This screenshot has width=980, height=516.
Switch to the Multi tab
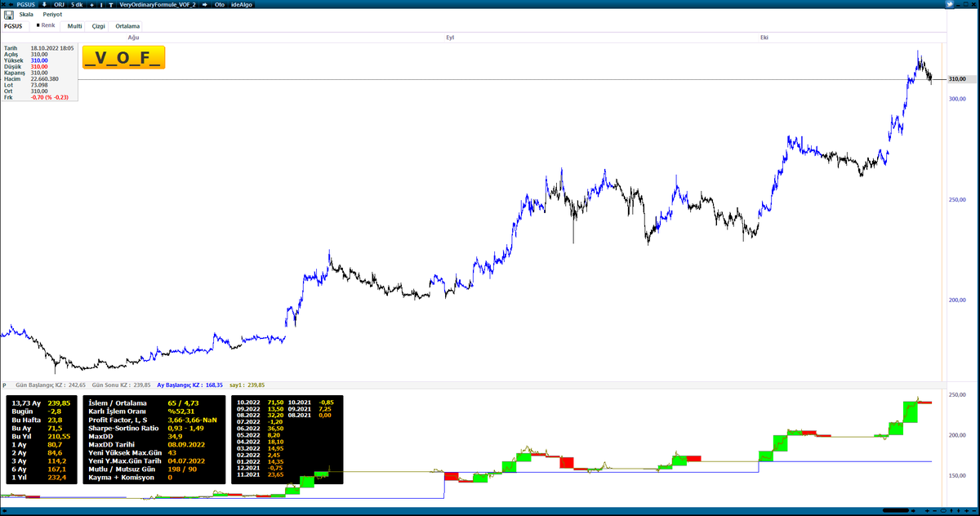point(74,26)
